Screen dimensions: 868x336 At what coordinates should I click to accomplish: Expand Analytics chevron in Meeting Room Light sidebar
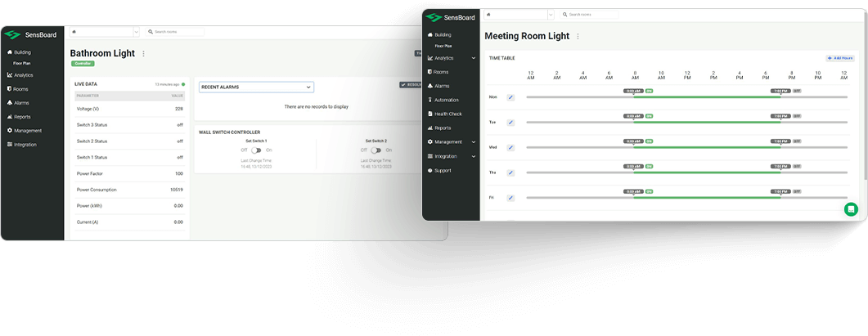click(474, 57)
